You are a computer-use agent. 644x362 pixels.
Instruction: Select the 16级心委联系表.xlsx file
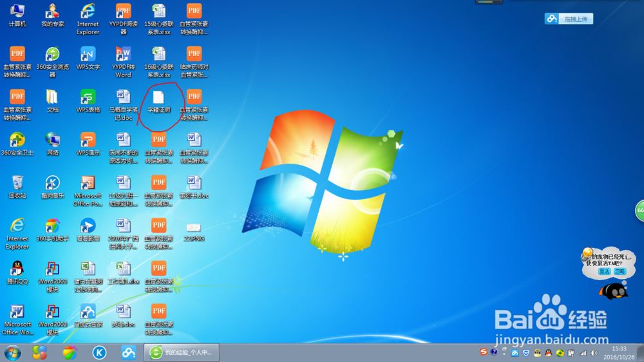[158, 62]
